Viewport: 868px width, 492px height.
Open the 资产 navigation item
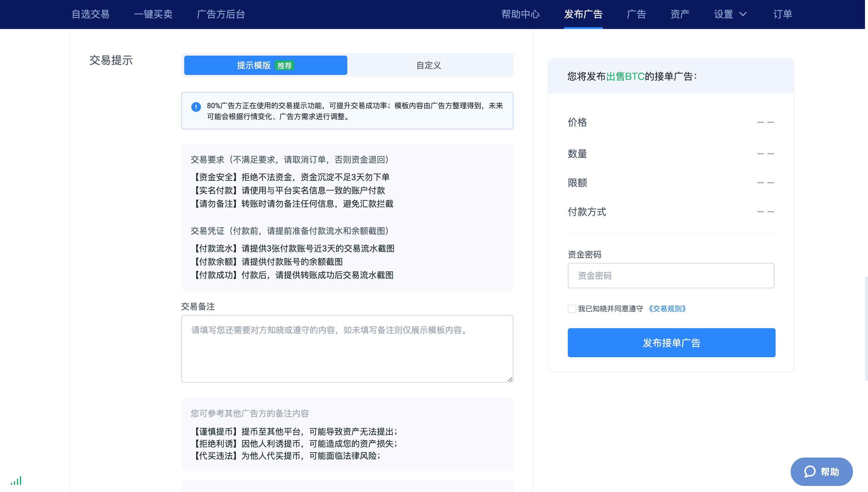(x=680, y=14)
